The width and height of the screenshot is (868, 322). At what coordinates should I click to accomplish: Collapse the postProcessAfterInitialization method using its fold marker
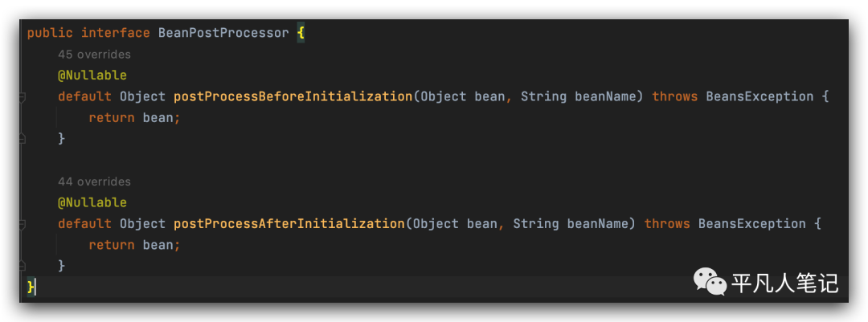pyautogui.click(x=23, y=225)
